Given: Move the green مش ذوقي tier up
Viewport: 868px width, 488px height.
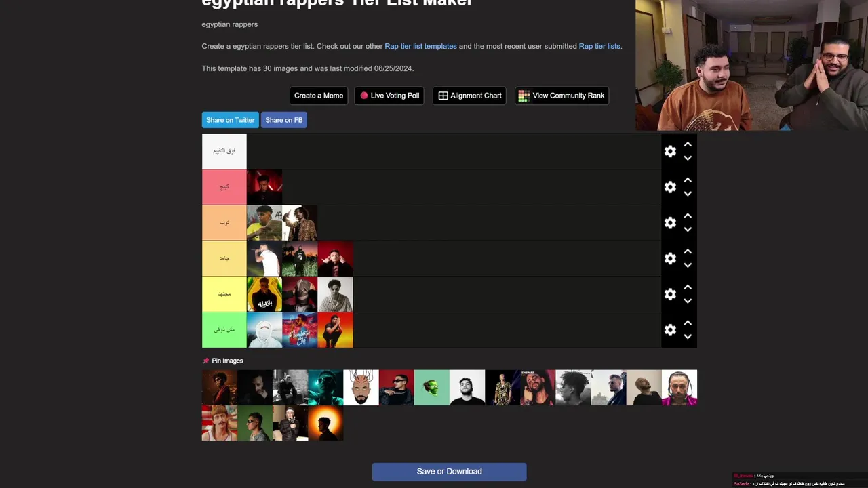Looking at the screenshot, I should pos(688,323).
